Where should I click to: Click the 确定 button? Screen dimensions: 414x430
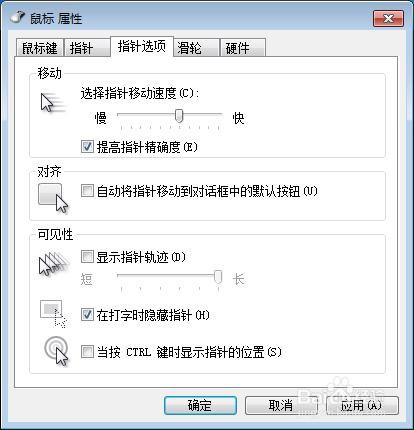tap(200, 405)
